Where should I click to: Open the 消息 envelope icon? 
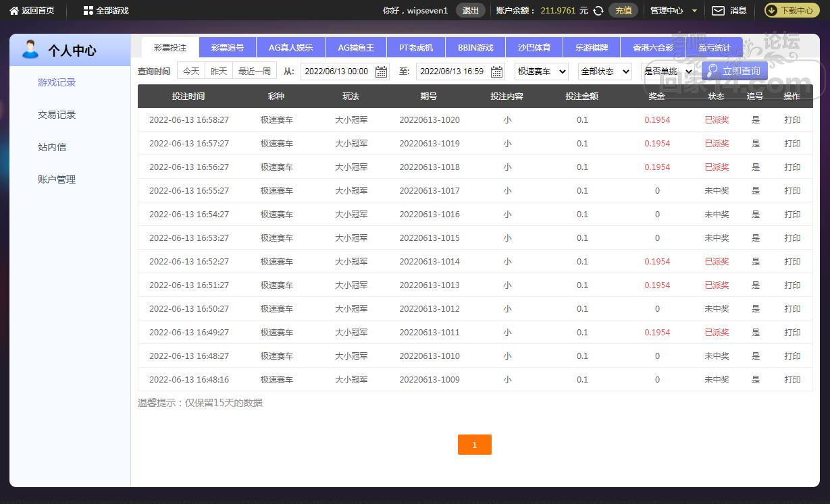pos(719,11)
